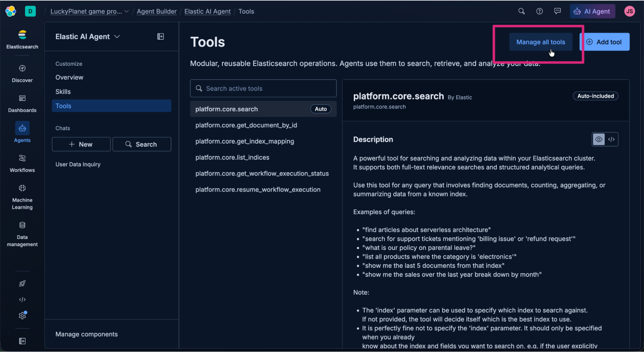Open Agents in the sidebar
644x352 pixels.
click(x=22, y=132)
